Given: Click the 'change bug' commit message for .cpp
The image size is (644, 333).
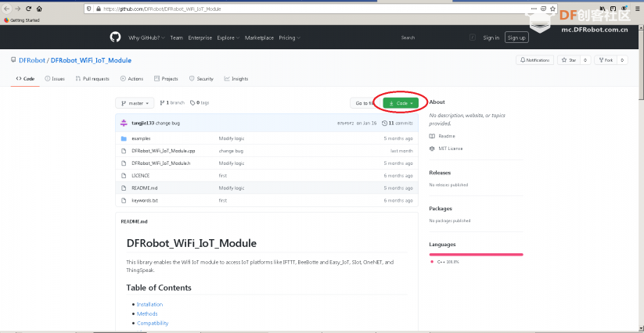Looking at the screenshot, I should 231,151.
